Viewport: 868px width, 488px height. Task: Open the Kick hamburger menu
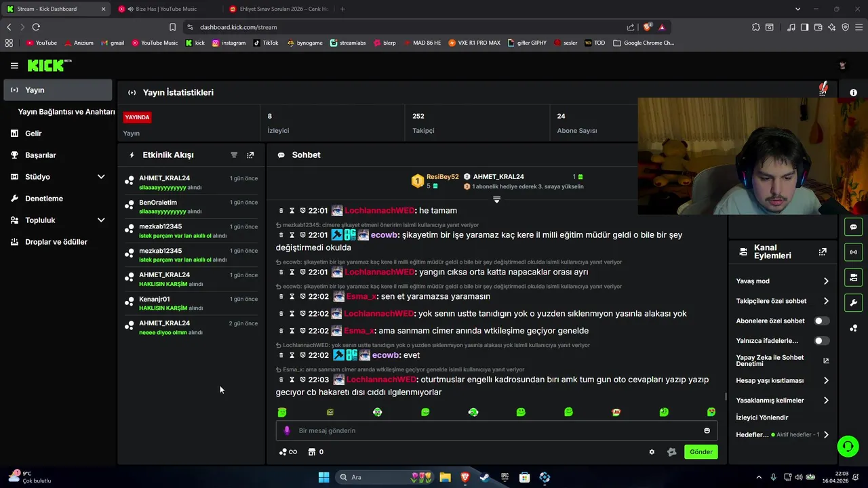(x=14, y=66)
